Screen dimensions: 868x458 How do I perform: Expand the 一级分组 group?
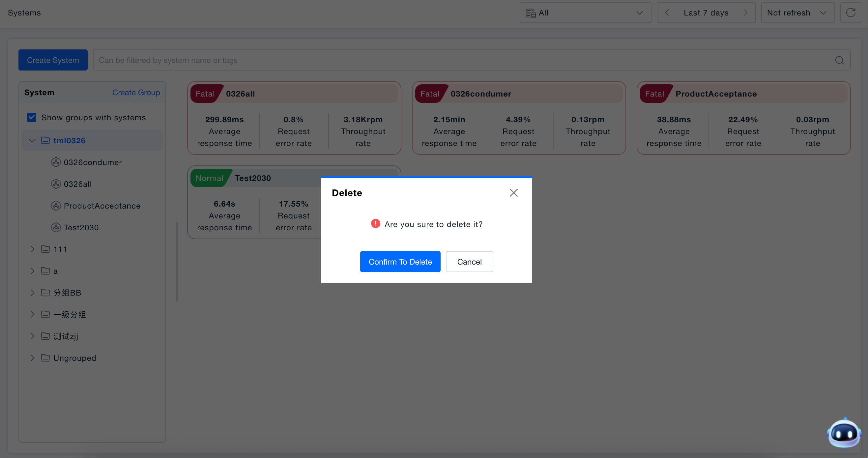[32, 314]
